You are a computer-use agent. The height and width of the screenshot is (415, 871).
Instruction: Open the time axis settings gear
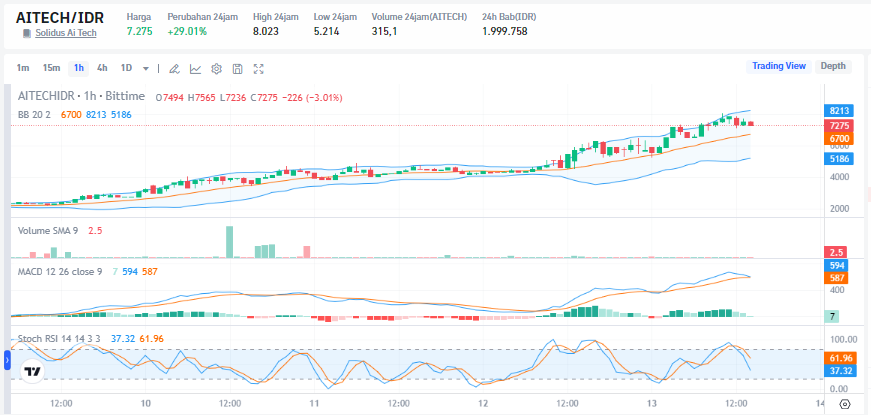pos(845,404)
